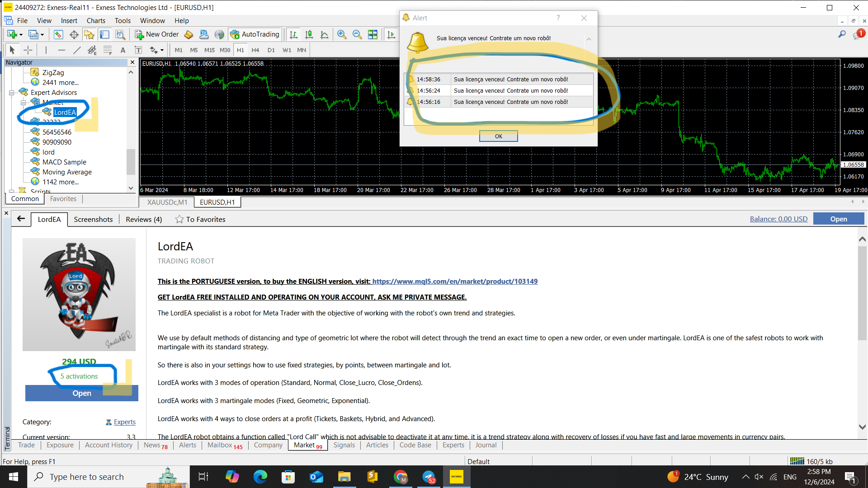Click the zoom out chart icon
Viewport: 868px width, 488px height.
[x=357, y=34]
